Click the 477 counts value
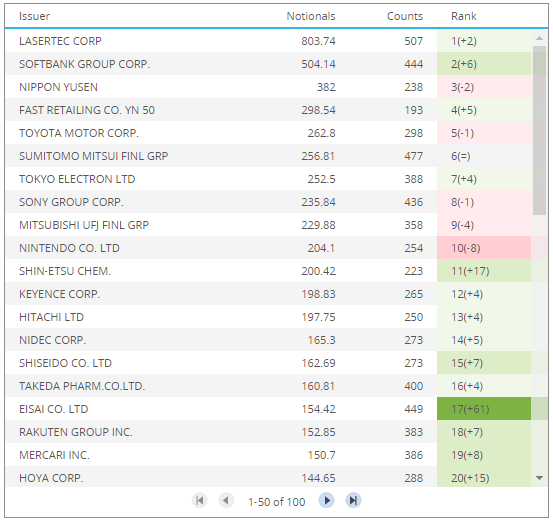This screenshot has height=520, width=553. (x=413, y=156)
